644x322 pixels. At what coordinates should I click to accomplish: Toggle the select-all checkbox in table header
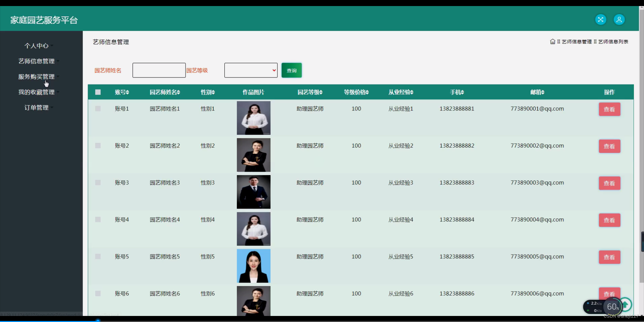tap(98, 92)
